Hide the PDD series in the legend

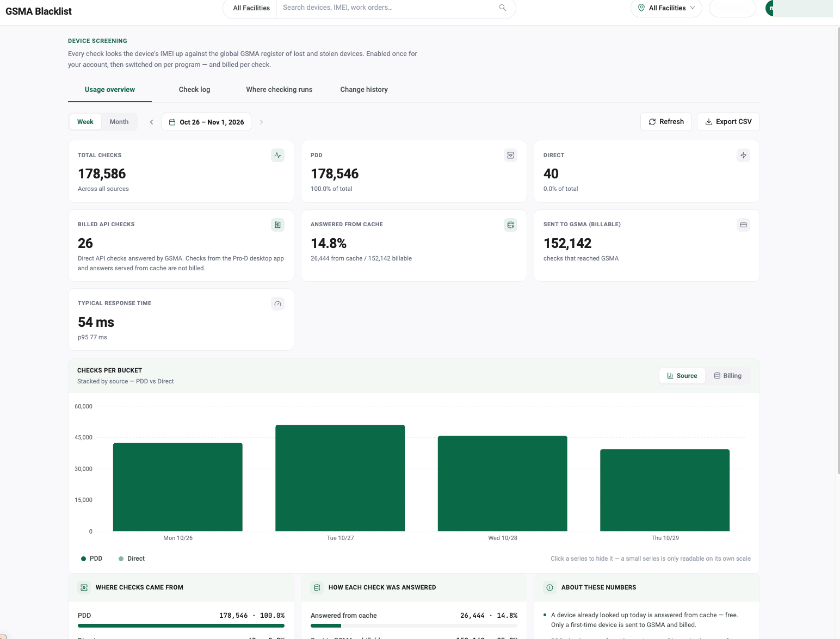click(91, 559)
